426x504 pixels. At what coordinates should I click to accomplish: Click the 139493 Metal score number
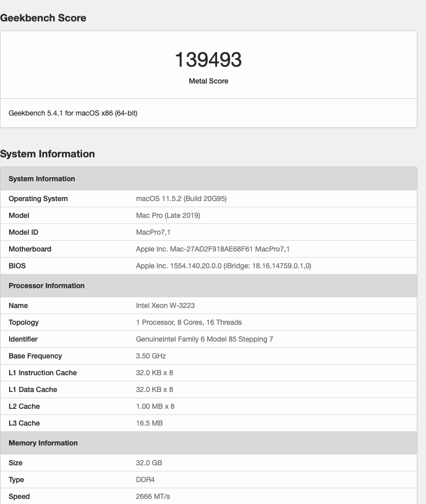coord(208,60)
